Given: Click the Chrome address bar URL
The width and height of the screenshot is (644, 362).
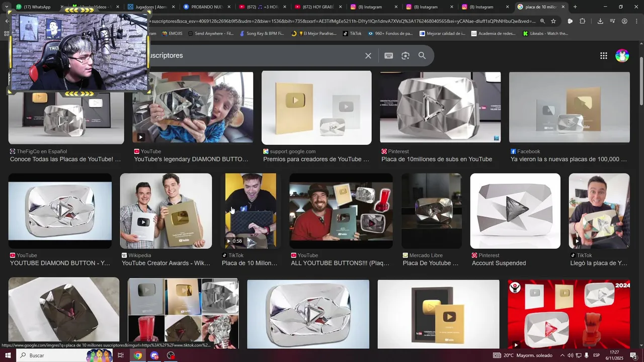Looking at the screenshot, I should 342,21.
